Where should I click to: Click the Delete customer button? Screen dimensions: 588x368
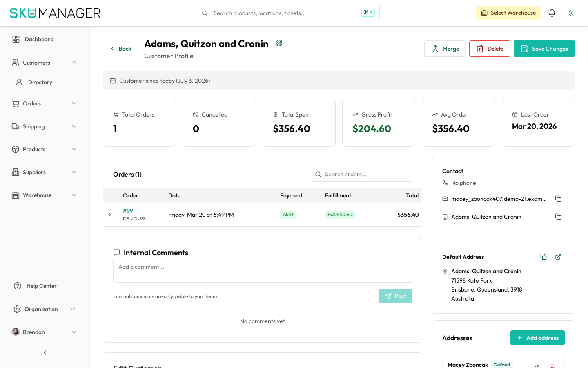pyautogui.click(x=490, y=49)
